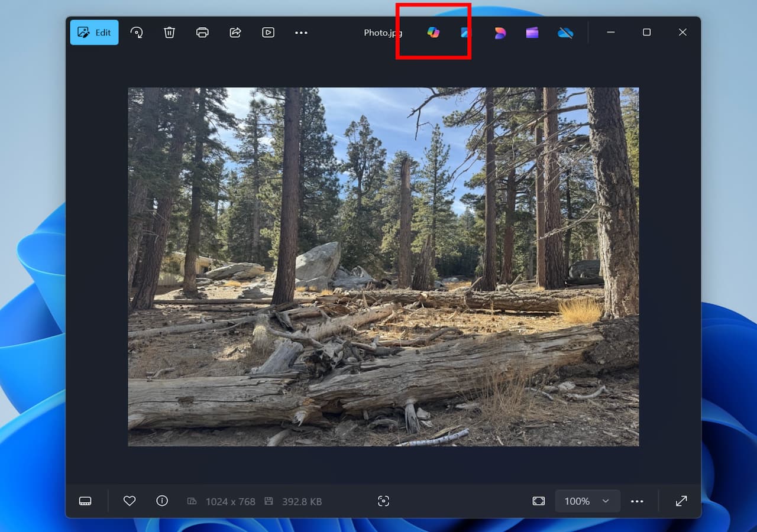The width and height of the screenshot is (757, 532).
Task: Open the Share icon in the toolbar
Action: [235, 33]
